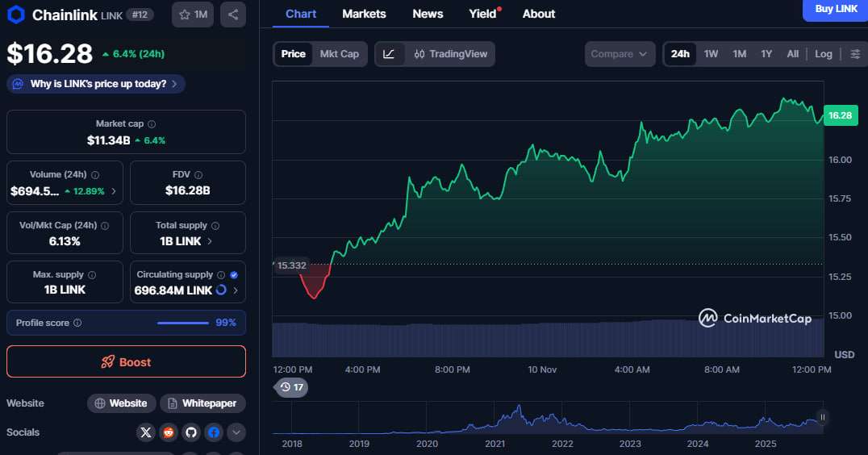Click the Whitepaper link

tap(202, 403)
